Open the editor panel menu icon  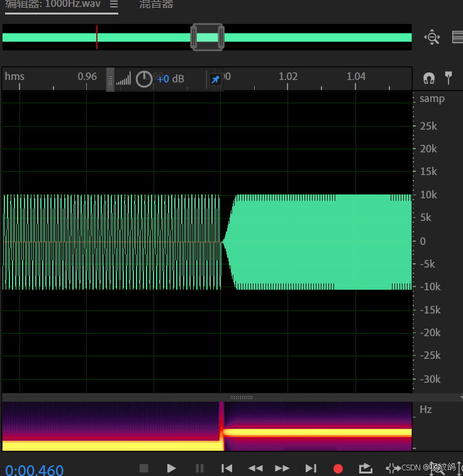click(x=114, y=4)
